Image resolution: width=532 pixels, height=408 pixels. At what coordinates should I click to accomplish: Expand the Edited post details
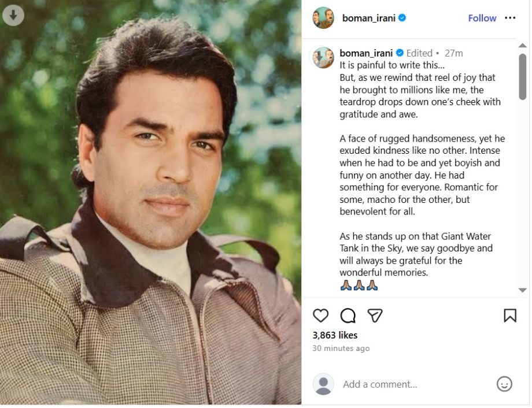[x=419, y=53]
